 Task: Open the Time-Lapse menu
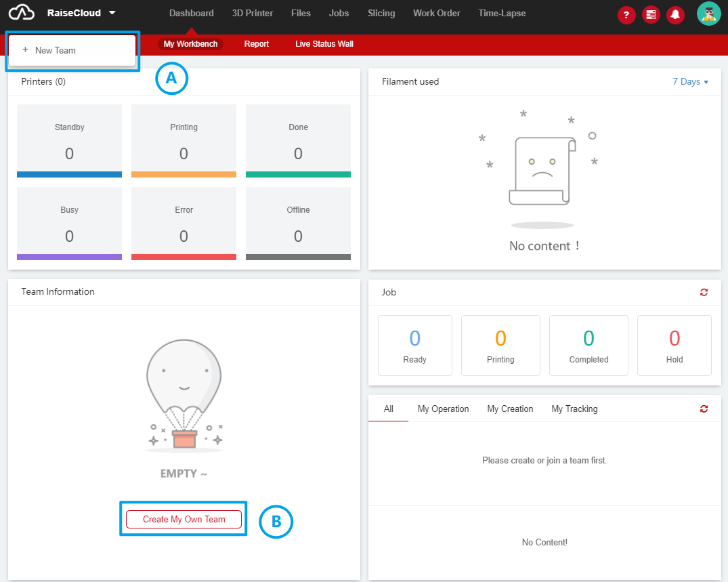502,13
